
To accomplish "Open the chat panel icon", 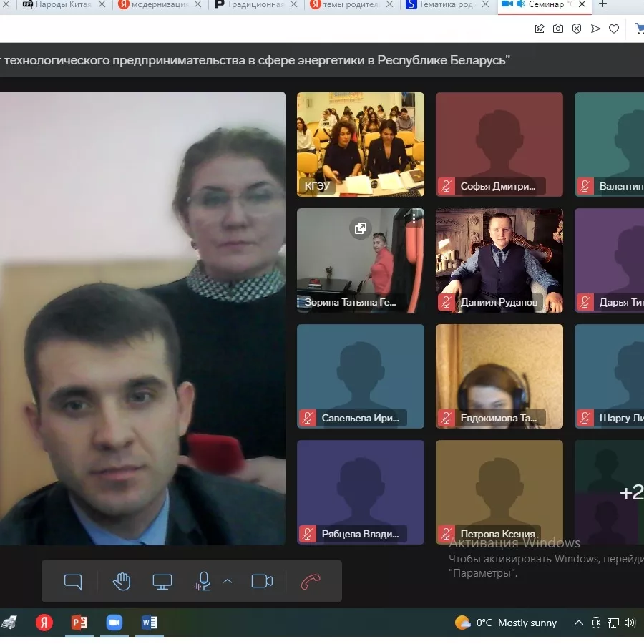I will pos(73,582).
